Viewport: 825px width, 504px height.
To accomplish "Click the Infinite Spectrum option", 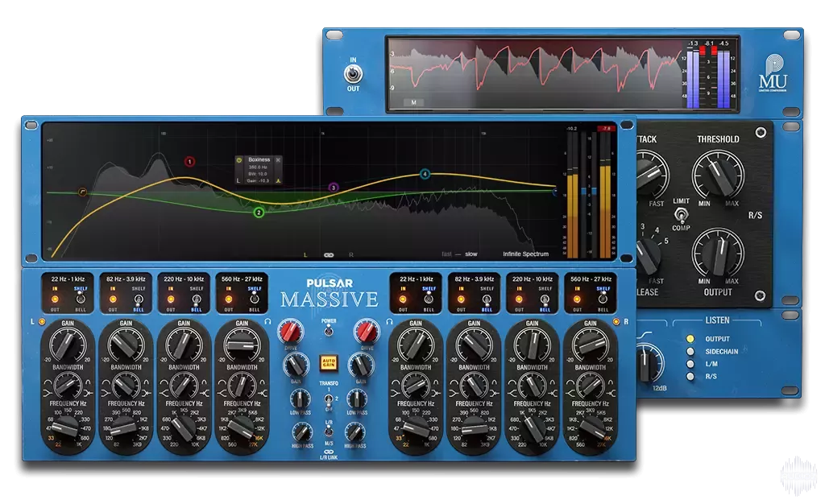I will pyautogui.click(x=525, y=254).
